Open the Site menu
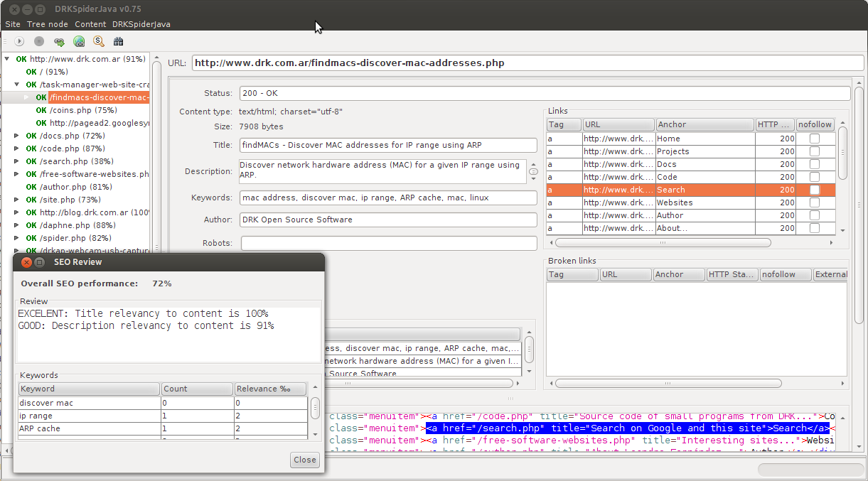Screen dimensions: 868x481 (13, 24)
